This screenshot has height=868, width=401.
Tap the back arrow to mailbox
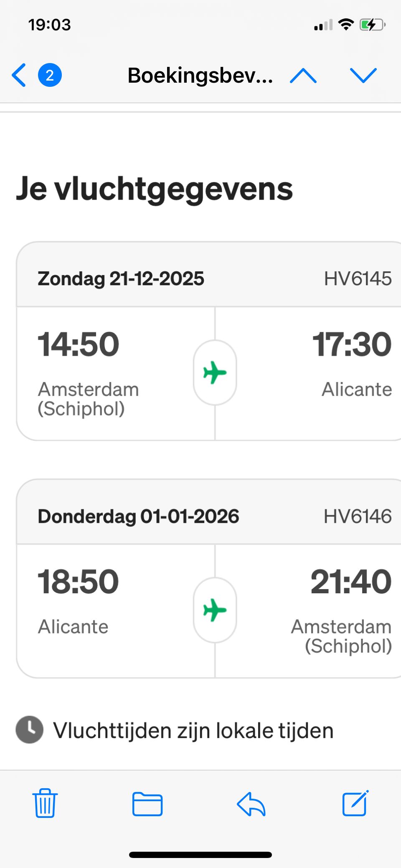pos(19,75)
